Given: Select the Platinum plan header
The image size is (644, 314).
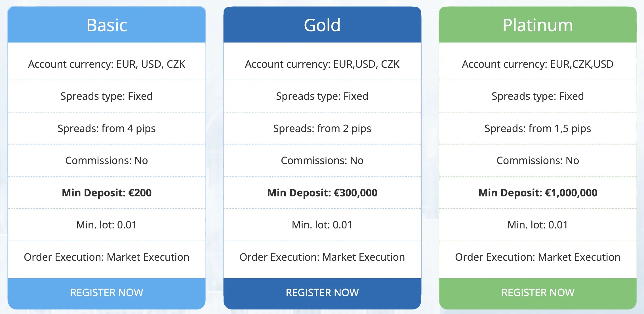Looking at the screenshot, I should click(x=538, y=25).
